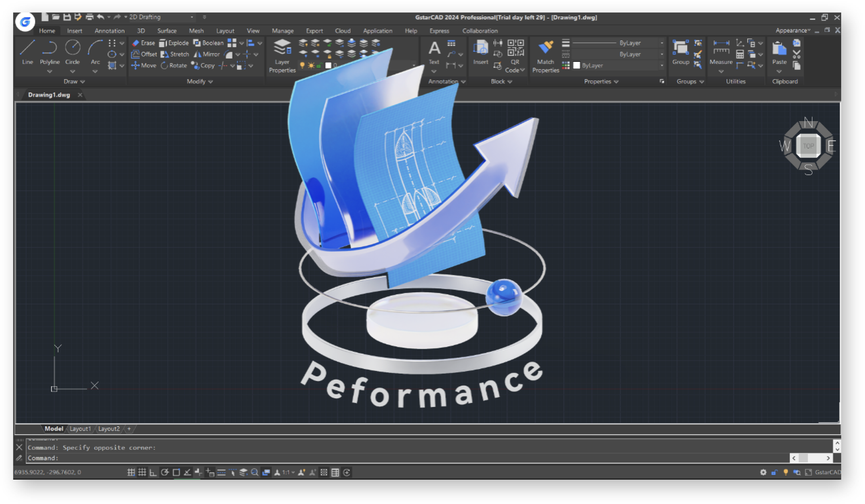Open the Appearance dropdown menu
865x504 pixels.
click(793, 30)
